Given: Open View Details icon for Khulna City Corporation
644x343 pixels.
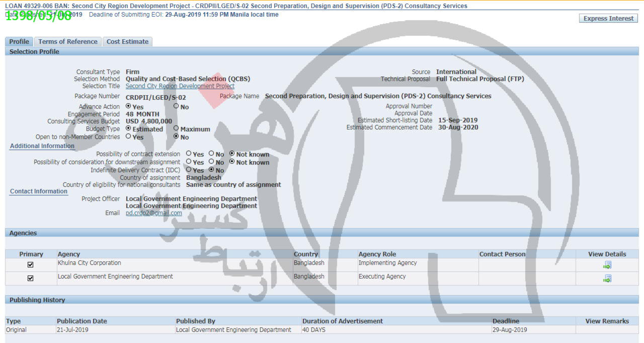Looking at the screenshot, I should pyautogui.click(x=607, y=265).
